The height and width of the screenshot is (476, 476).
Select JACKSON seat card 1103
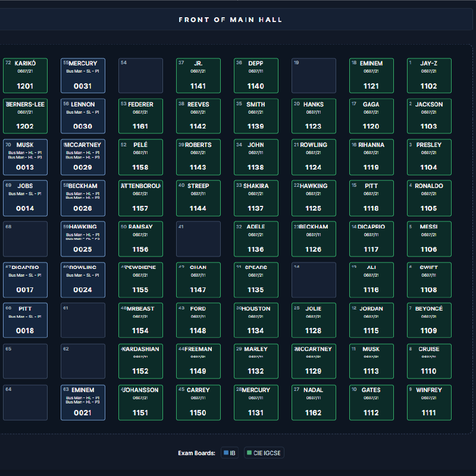(429, 116)
